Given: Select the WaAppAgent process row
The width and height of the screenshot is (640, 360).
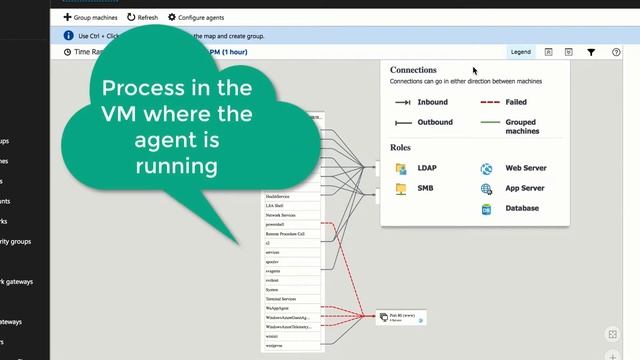Looking at the screenshot, I should pyautogui.click(x=292, y=309).
